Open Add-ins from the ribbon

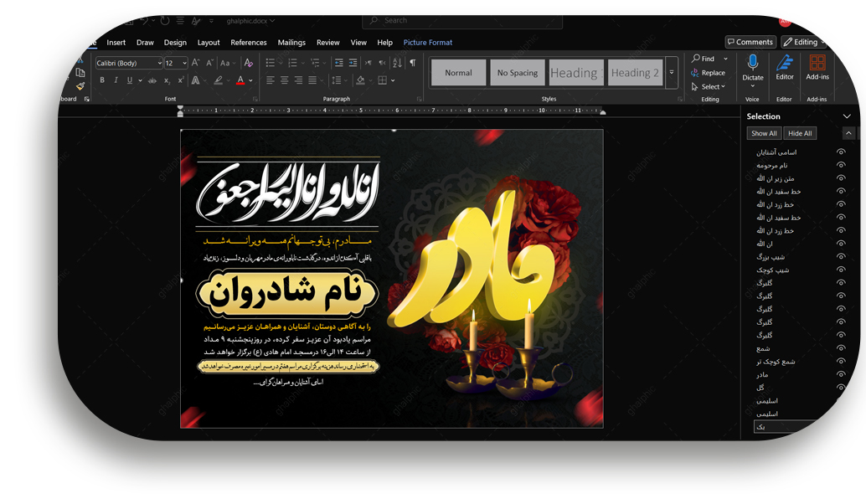click(x=817, y=67)
